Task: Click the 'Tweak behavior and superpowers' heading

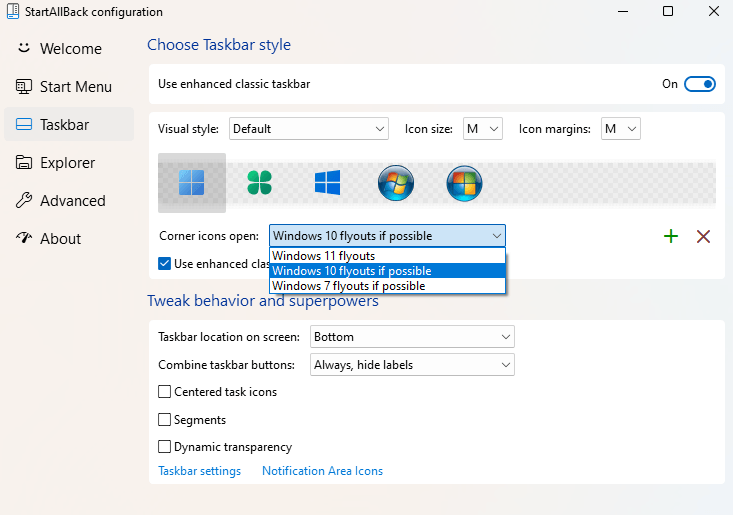Action: coord(263,300)
